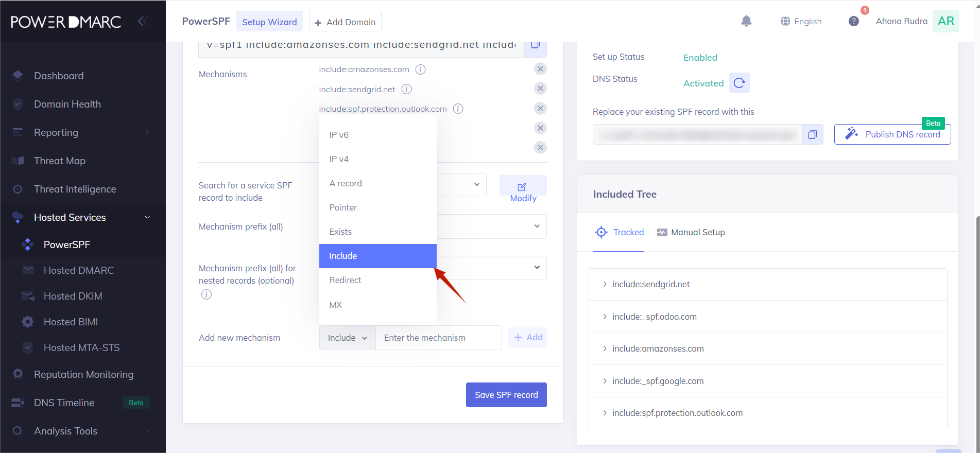Refresh DNS status icon next to Activated
Screen dimensions: 980x453
tap(739, 83)
